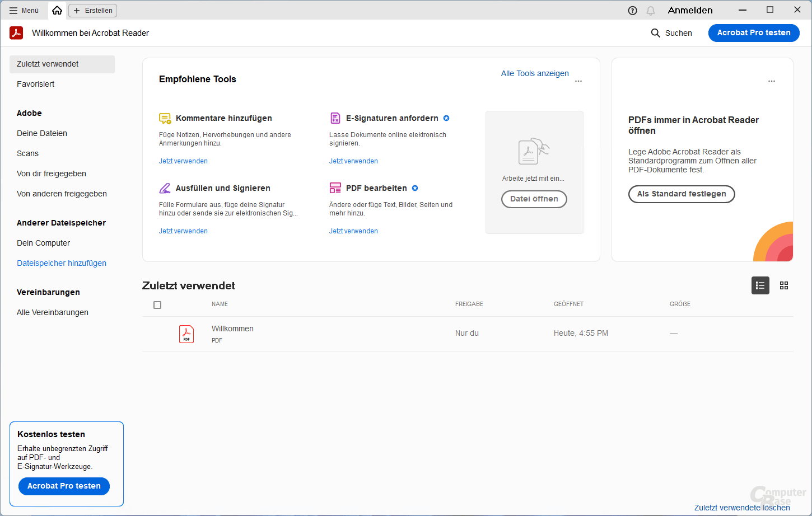
Task: Open the Willkommen PDF file thumbnail
Action: 186,334
